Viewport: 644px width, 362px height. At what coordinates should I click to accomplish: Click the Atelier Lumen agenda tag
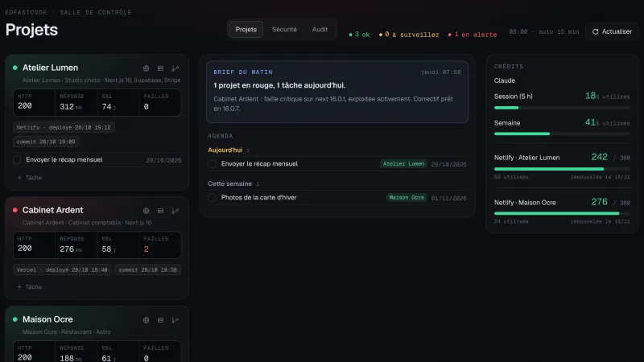coord(403,164)
